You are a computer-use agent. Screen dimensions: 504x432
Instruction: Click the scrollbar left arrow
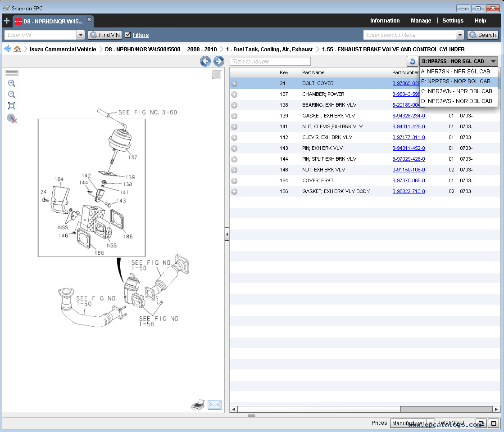point(234,409)
